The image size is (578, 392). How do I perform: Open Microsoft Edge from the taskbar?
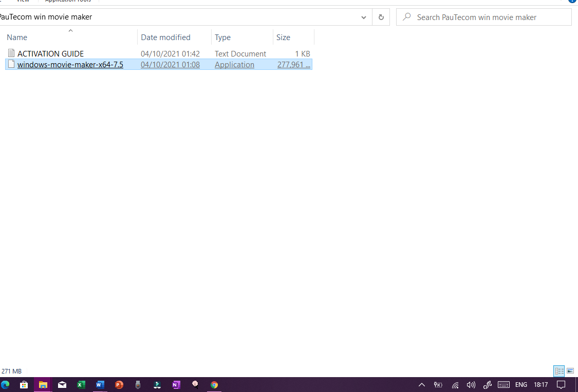click(5, 385)
